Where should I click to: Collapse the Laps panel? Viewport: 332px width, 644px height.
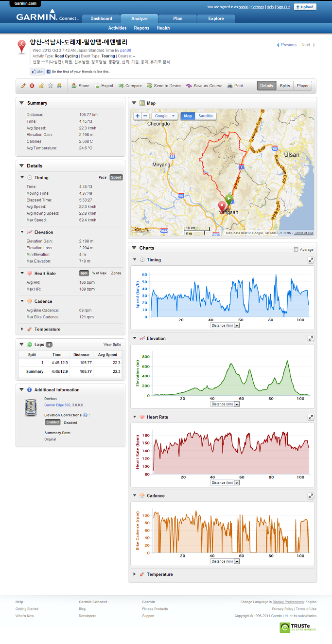coord(21,344)
